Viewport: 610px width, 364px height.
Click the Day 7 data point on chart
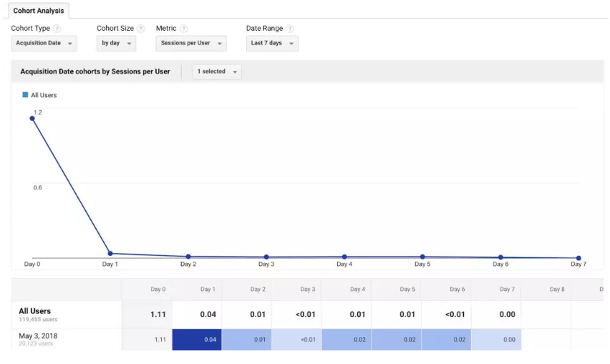click(578, 258)
